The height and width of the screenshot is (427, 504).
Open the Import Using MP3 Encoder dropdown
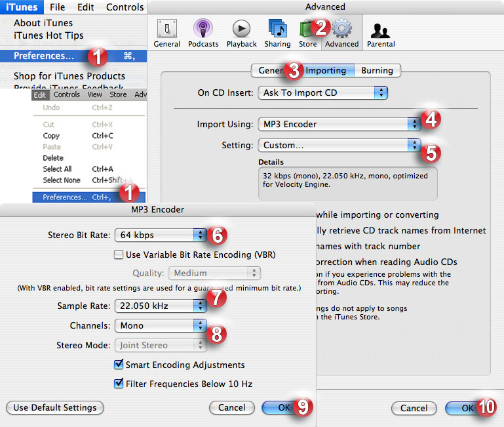pyautogui.click(x=339, y=124)
